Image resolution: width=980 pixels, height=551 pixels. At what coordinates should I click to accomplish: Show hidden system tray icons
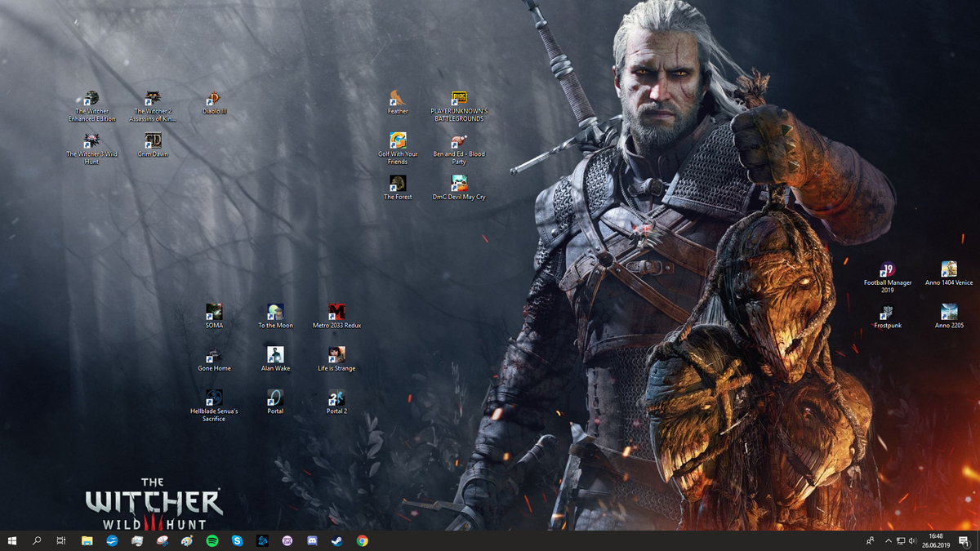pyautogui.click(x=889, y=540)
